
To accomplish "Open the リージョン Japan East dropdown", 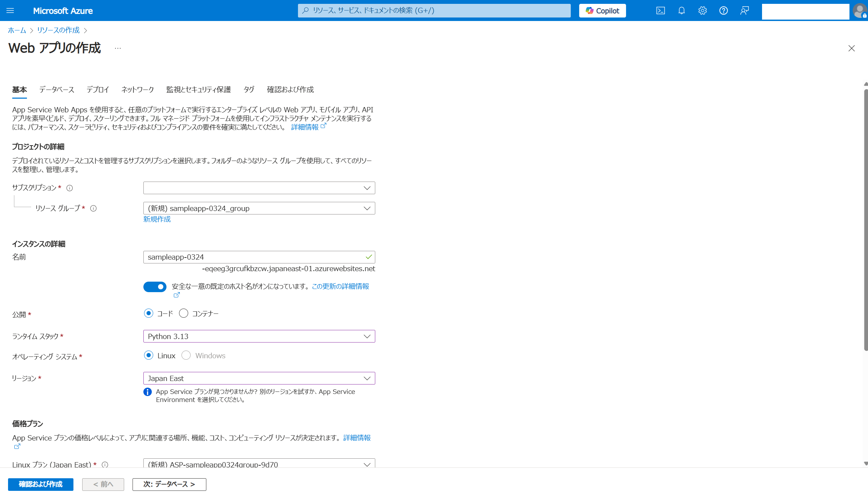I will click(x=259, y=378).
